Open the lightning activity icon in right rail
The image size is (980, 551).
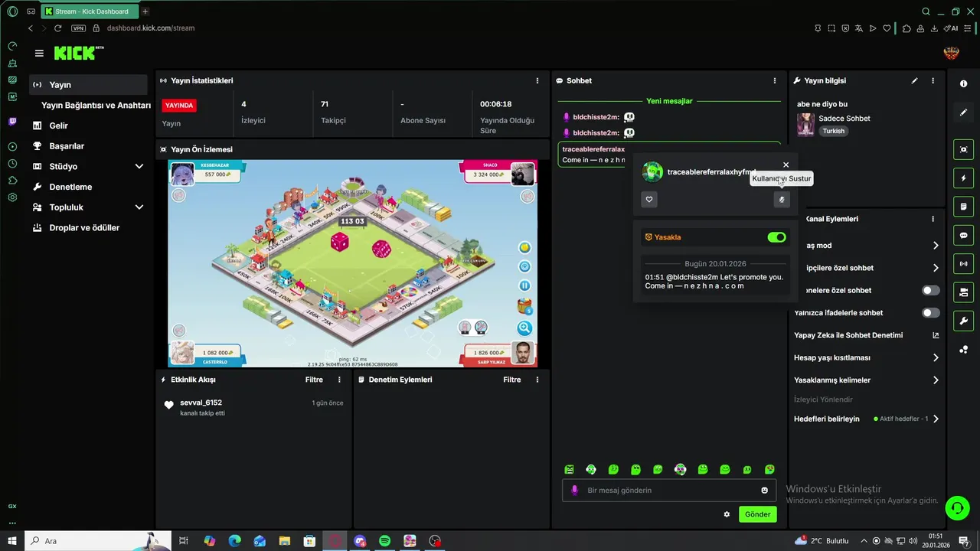pos(963,178)
